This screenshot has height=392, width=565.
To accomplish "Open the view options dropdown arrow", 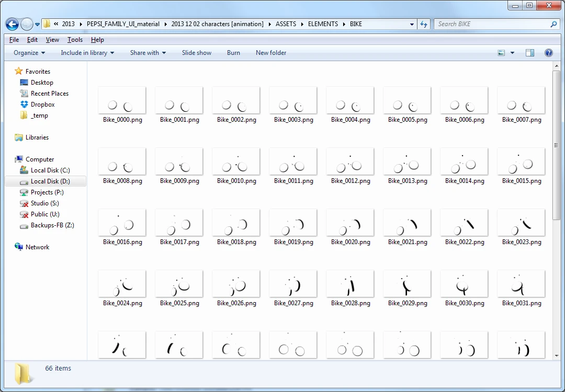I will [x=512, y=53].
